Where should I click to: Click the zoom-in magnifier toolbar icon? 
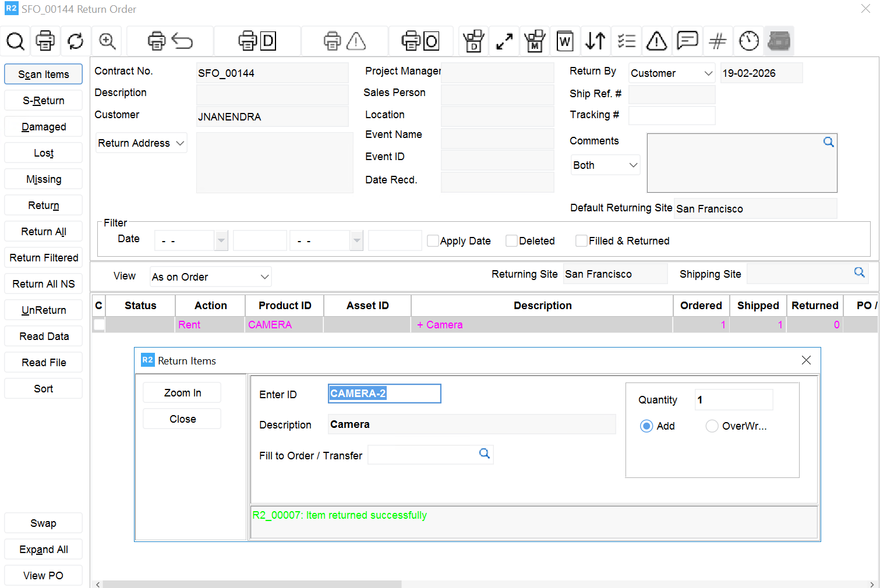[x=107, y=41]
